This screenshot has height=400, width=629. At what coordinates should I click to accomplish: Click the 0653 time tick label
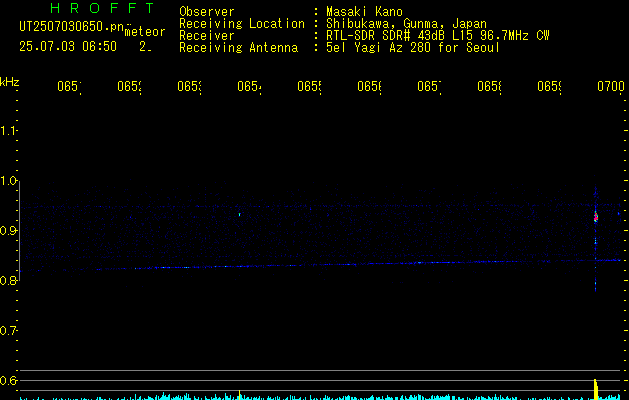pos(189,86)
